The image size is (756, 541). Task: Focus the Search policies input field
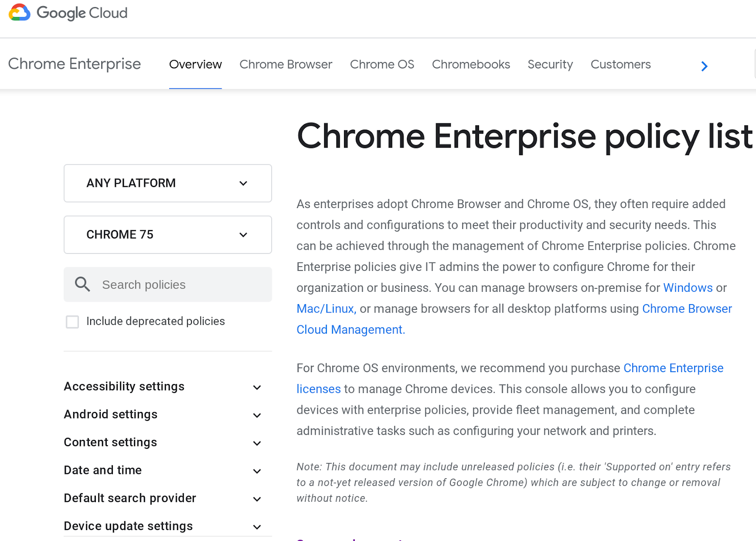click(168, 285)
